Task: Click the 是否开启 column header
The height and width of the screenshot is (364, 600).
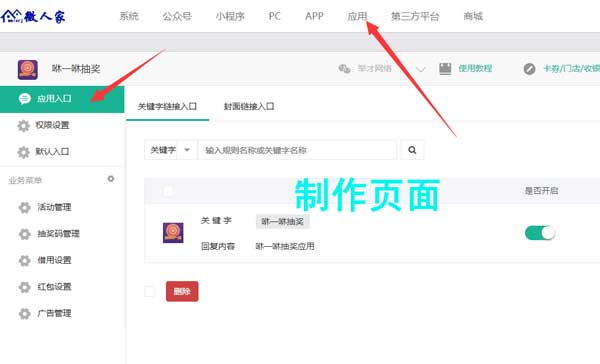Action: coord(541,191)
